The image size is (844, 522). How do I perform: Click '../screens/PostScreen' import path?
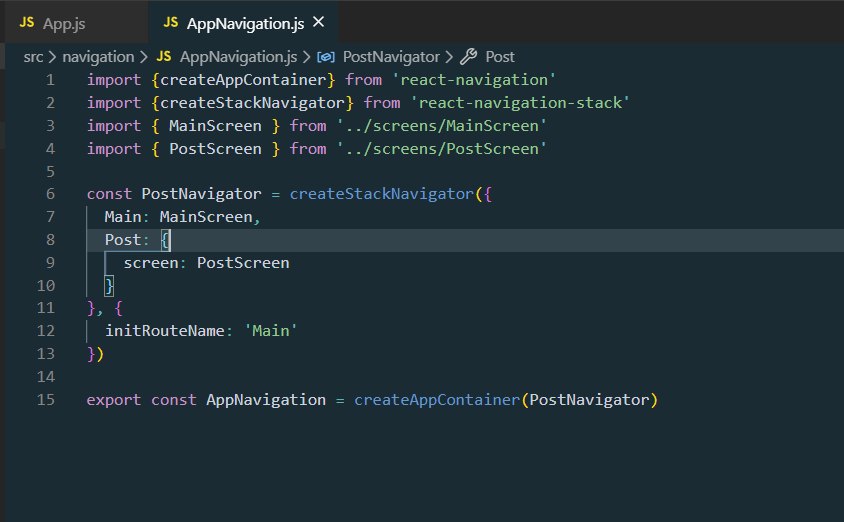click(x=441, y=149)
